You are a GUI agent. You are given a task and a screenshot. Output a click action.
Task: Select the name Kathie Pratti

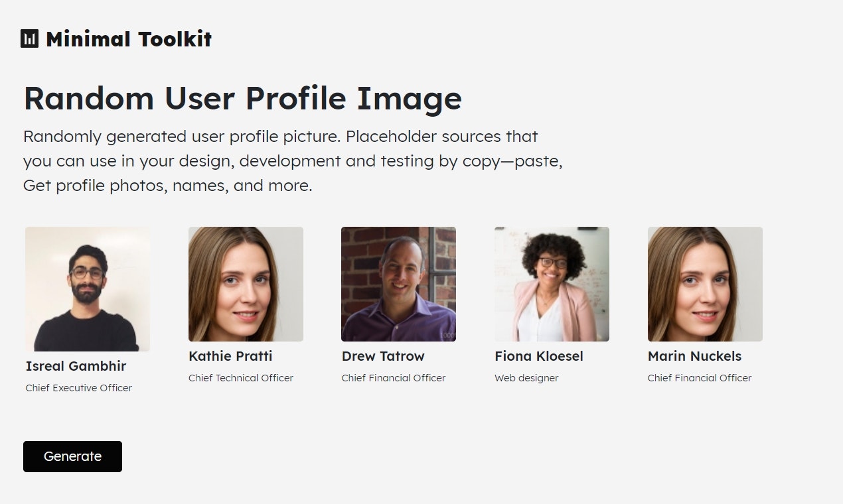230,356
